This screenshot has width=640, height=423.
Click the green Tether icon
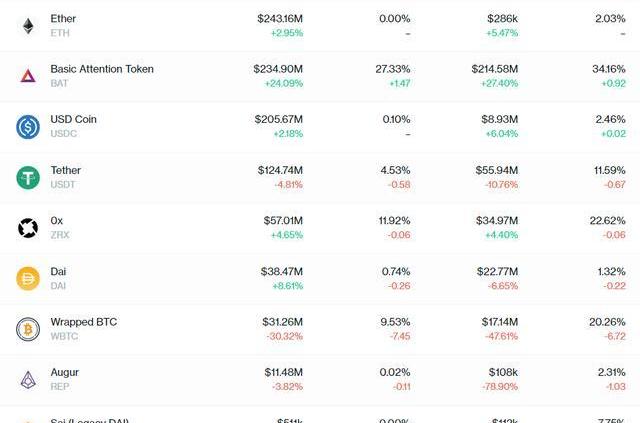pyautogui.click(x=28, y=178)
